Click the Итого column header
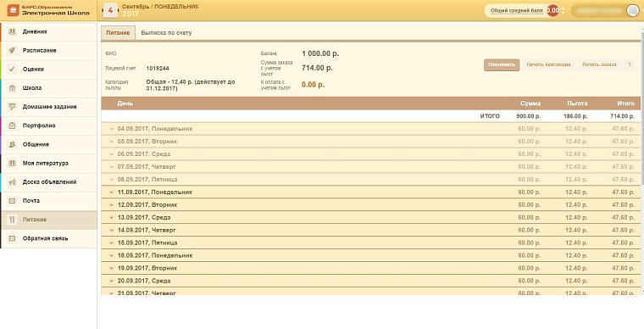The width and height of the screenshot is (644, 329). tap(625, 103)
